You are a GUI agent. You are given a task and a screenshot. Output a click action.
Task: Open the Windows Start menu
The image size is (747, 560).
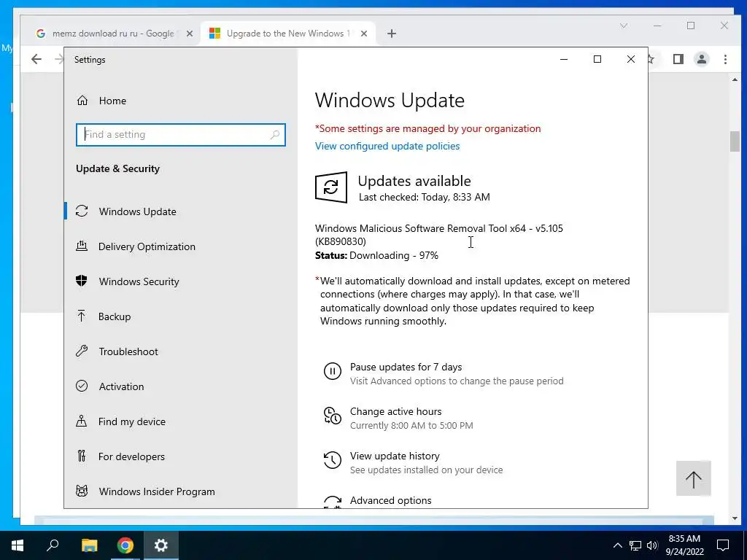click(x=18, y=545)
